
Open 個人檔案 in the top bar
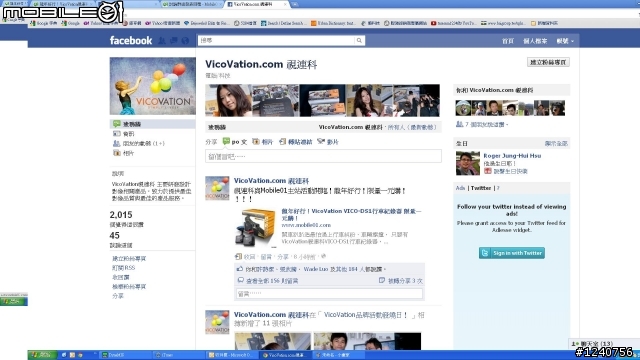tap(535, 41)
